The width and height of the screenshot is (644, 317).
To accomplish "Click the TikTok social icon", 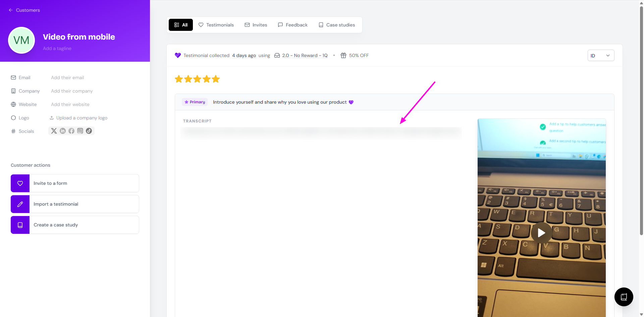I will pyautogui.click(x=89, y=131).
